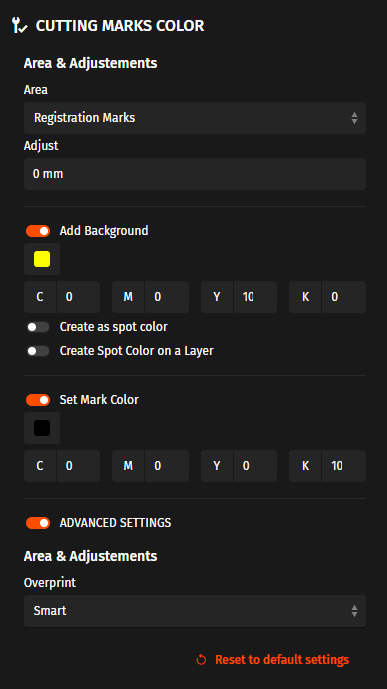387x689 pixels.
Task: Click the background K value field
Action: 344,297
